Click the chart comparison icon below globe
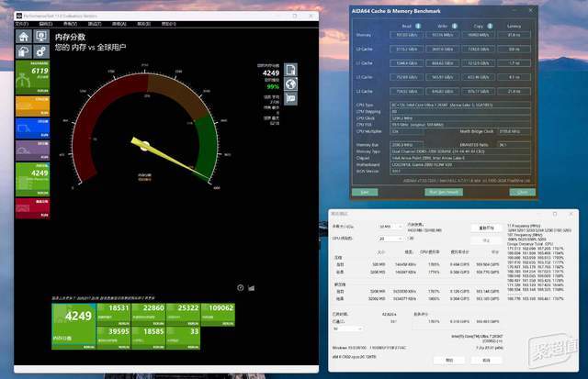588x379 pixels. click(290, 98)
